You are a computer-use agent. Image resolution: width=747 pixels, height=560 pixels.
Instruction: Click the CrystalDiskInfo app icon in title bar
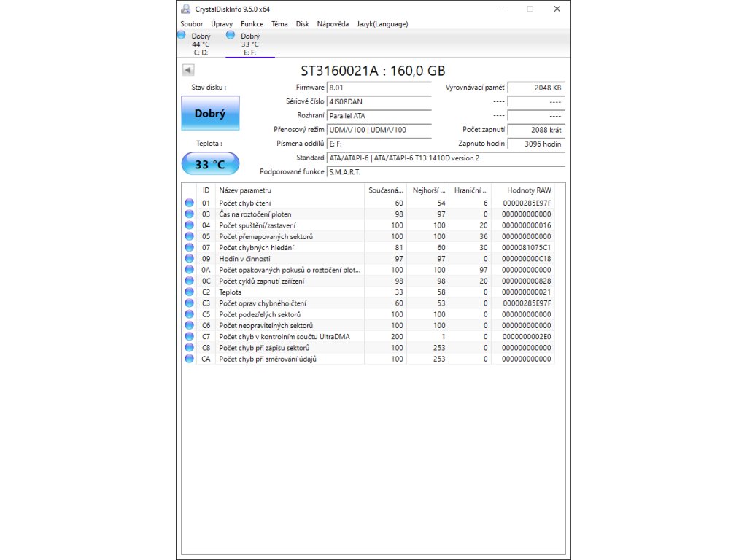pyautogui.click(x=187, y=9)
